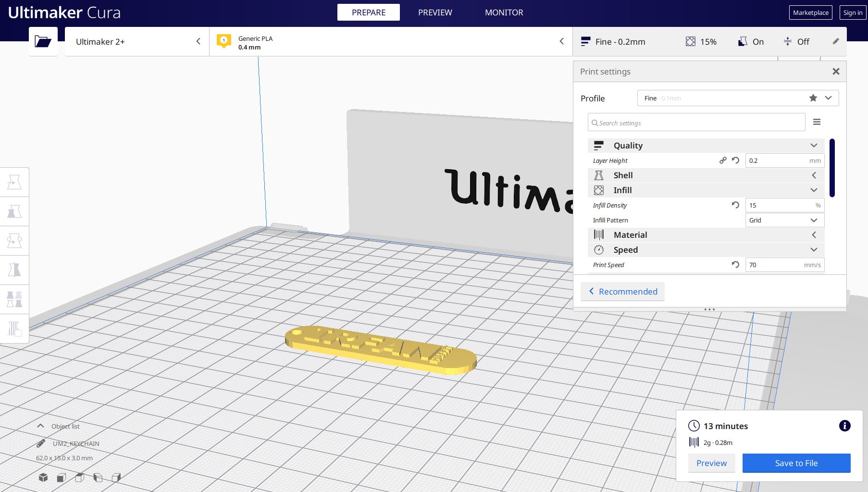Click the 2g · 0.28m material usage text

pyautogui.click(x=718, y=443)
